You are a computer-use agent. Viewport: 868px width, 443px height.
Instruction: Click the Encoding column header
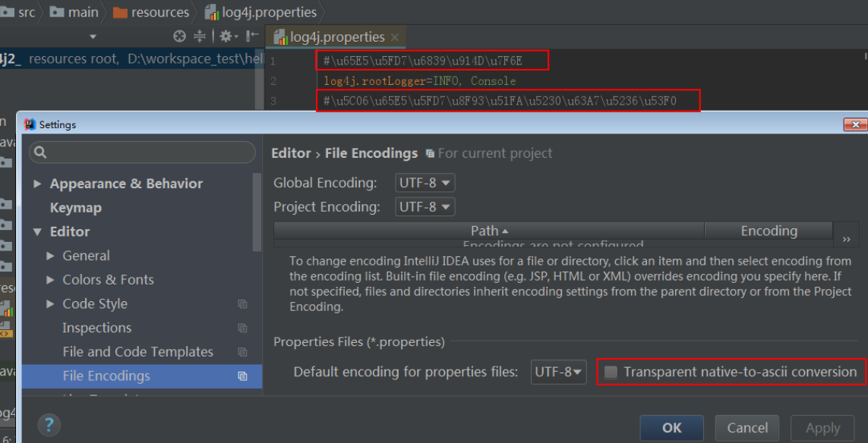point(769,231)
